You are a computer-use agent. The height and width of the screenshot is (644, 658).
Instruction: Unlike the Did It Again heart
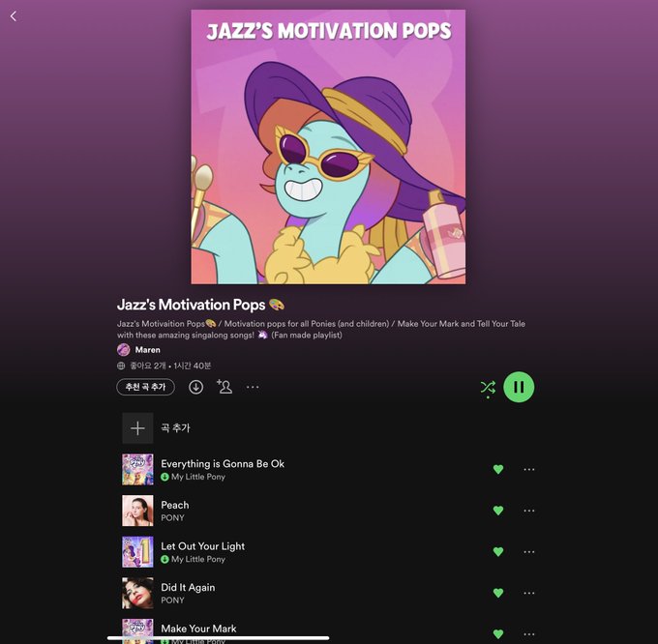coord(498,593)
